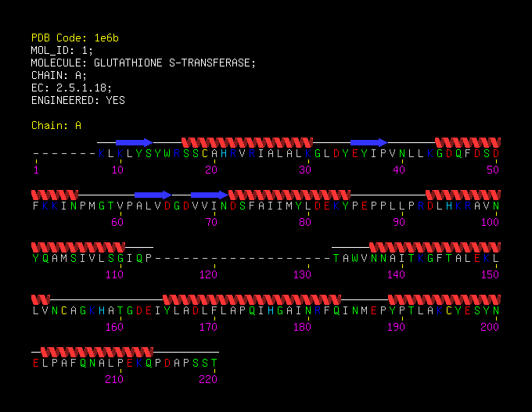Select residue number 40 label
This screenshot has height=412, width=532.
399,170
